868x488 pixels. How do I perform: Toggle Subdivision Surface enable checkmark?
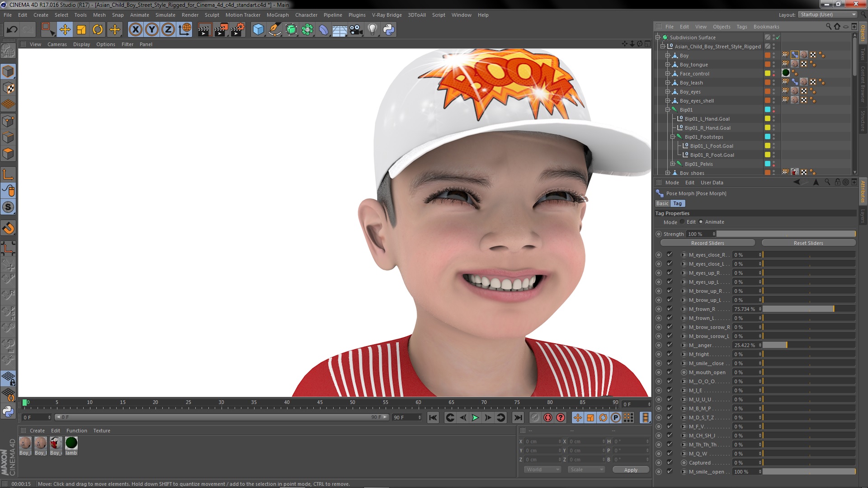tap(778, 38)
